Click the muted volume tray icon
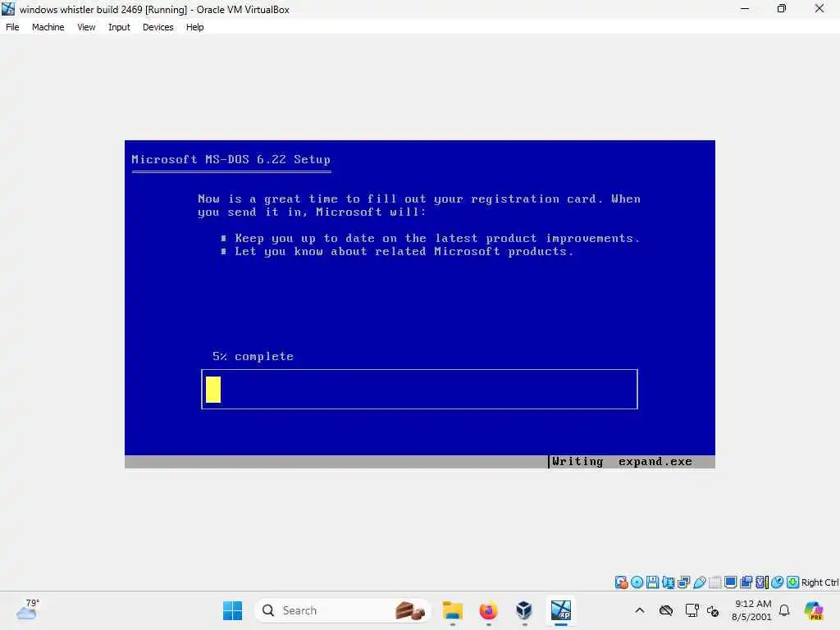Viewport: 840px width, 630px height. pyautogui.click(x=713, y=610)
